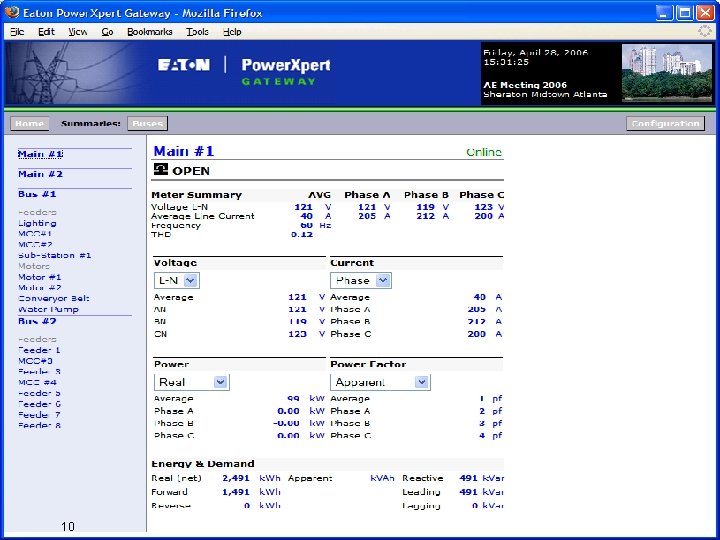Open the Lighting feeder link
The image size is (720, 540).
[37, 223]
